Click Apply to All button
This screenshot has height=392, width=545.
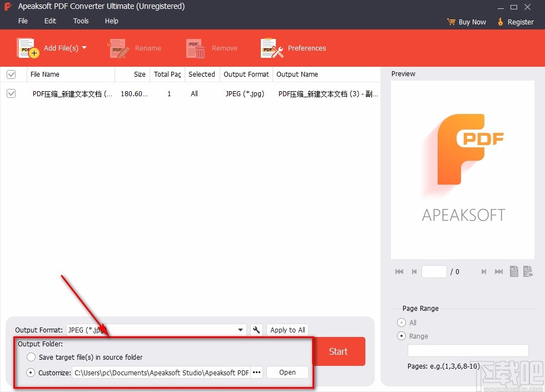[287, 329]
